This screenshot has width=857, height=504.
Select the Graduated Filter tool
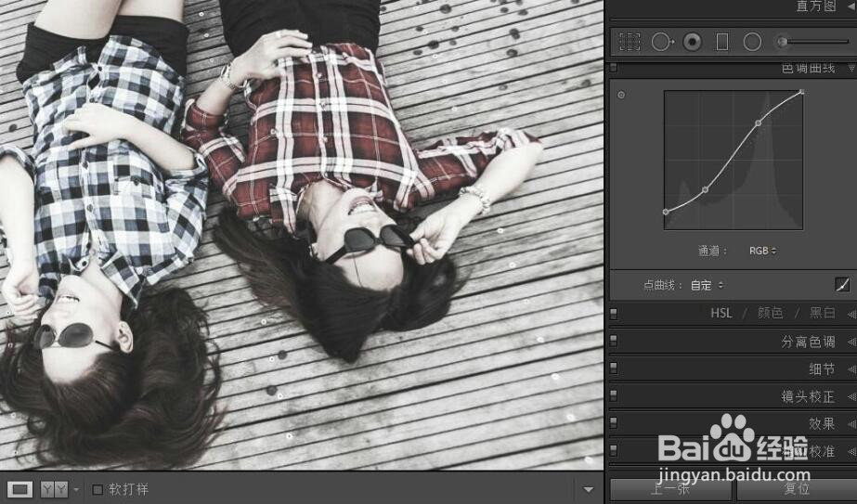coord(722,42)
